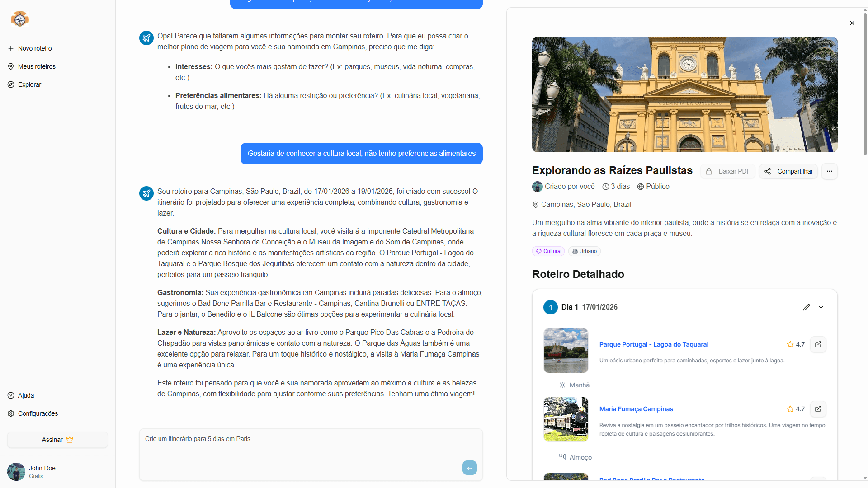
Task: Click the Almoço meal label
Action: (x=576, y=457)
